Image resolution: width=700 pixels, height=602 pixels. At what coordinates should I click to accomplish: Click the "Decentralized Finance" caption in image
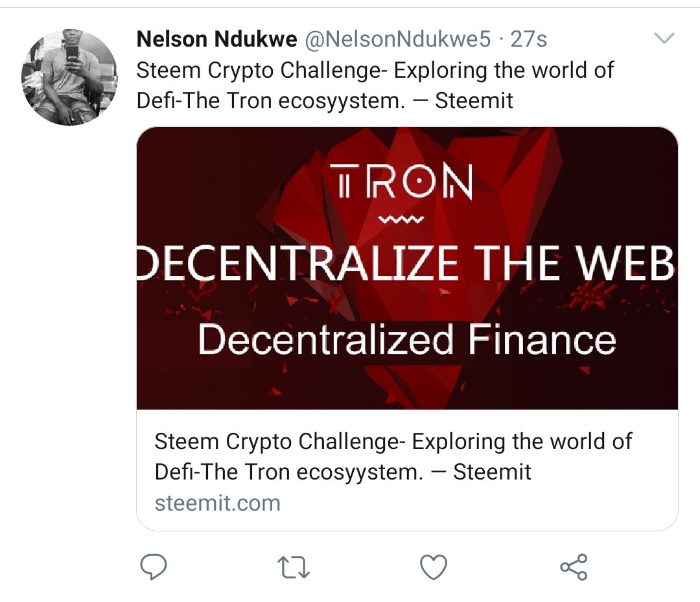[x=406, y=340]
